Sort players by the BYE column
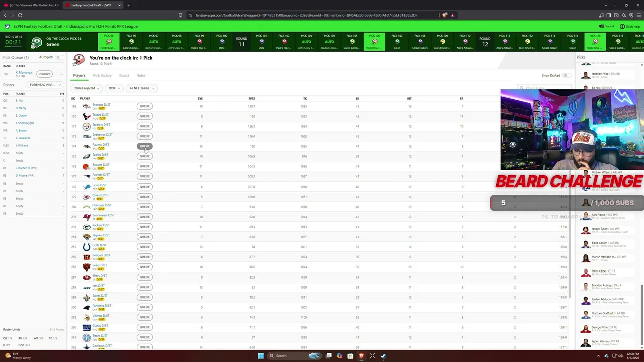The image size is (644, 362). [200, 99]
